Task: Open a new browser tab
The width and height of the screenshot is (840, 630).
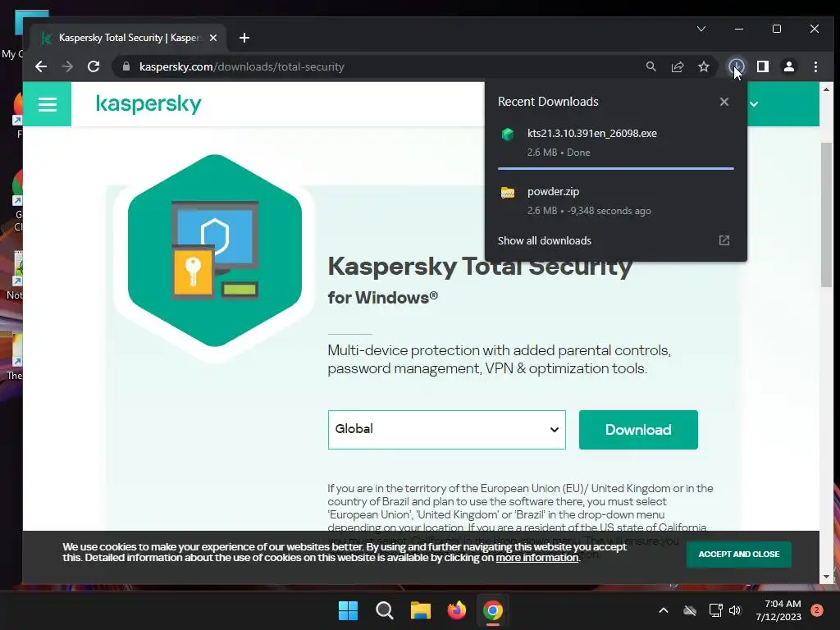Action: tap(244, 38)
